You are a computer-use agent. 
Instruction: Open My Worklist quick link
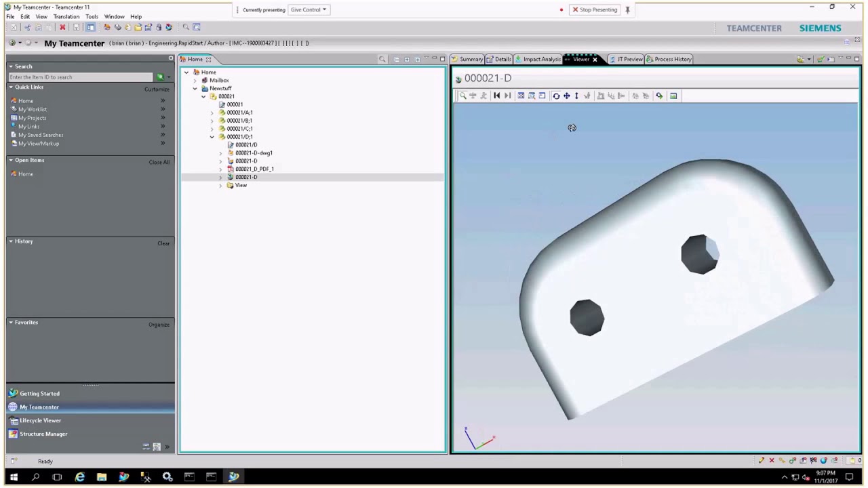33,109
